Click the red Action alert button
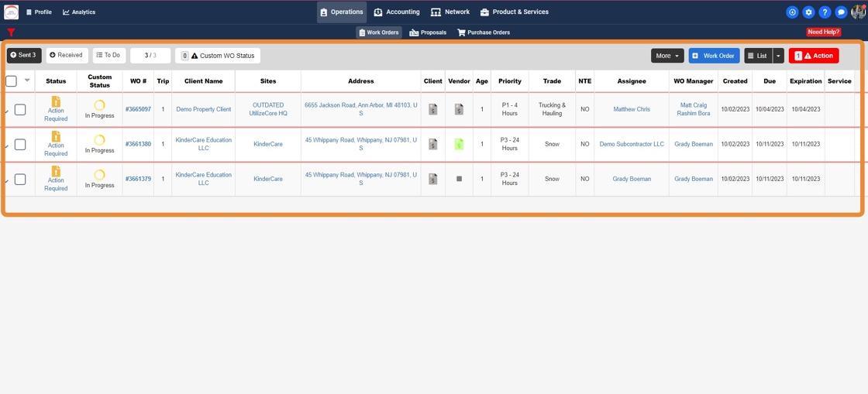 (814, 56)
